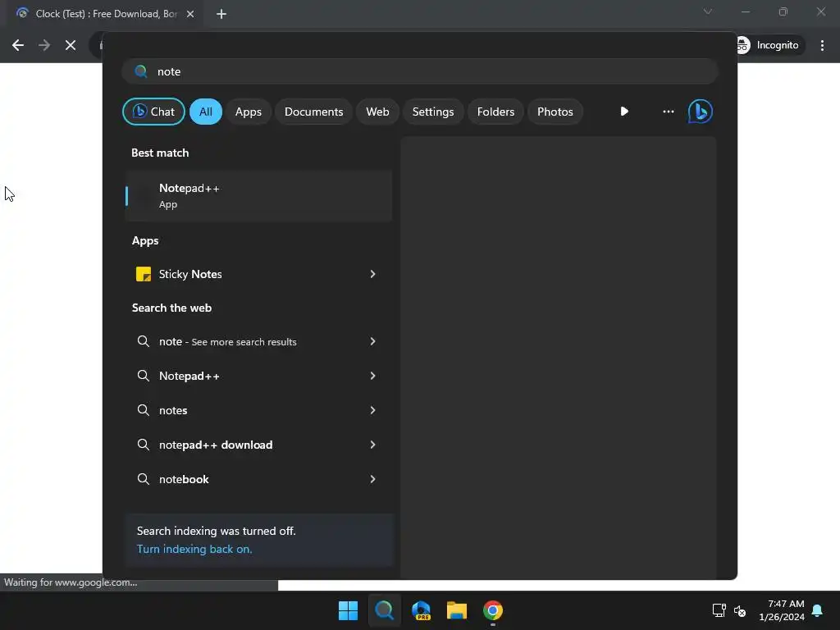840x630 pixels.
Task: Show more filter chips arrow
Action: (624, 112)
